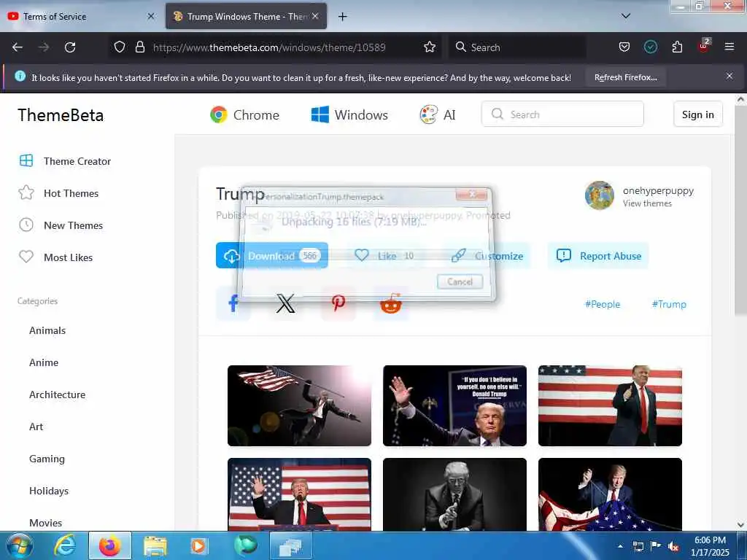Image resolution: width=747 pixels, height=560 pixels.
Task: Open the Chrome themes section
Action: [x=244, y=114]
